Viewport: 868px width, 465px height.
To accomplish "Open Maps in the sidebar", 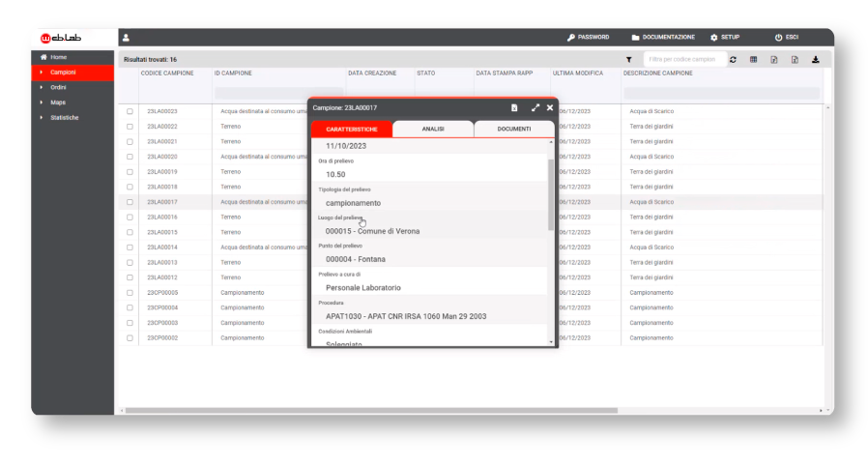I will click(x=58, y=102).
